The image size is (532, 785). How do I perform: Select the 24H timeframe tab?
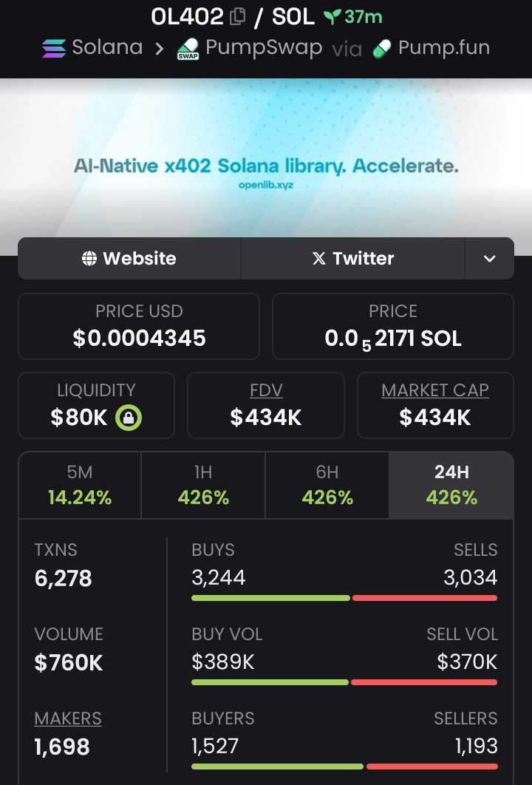point(451,485)
